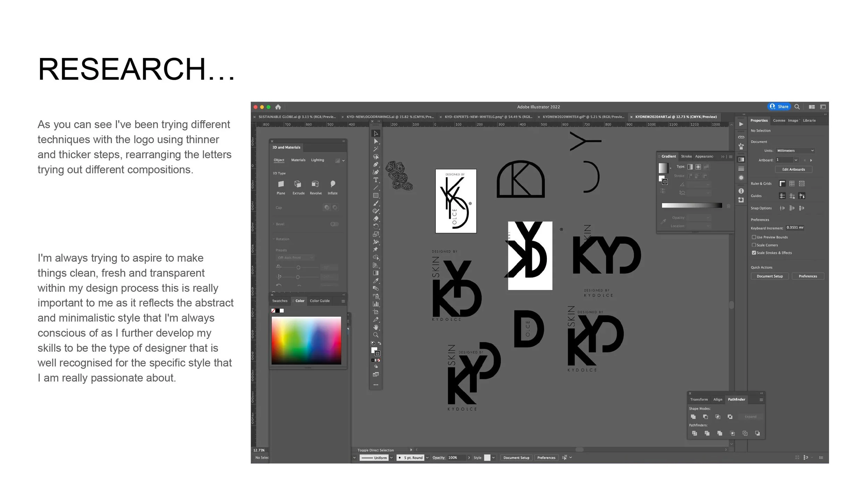Select the Eraser tool

click(x=376, y=219)
